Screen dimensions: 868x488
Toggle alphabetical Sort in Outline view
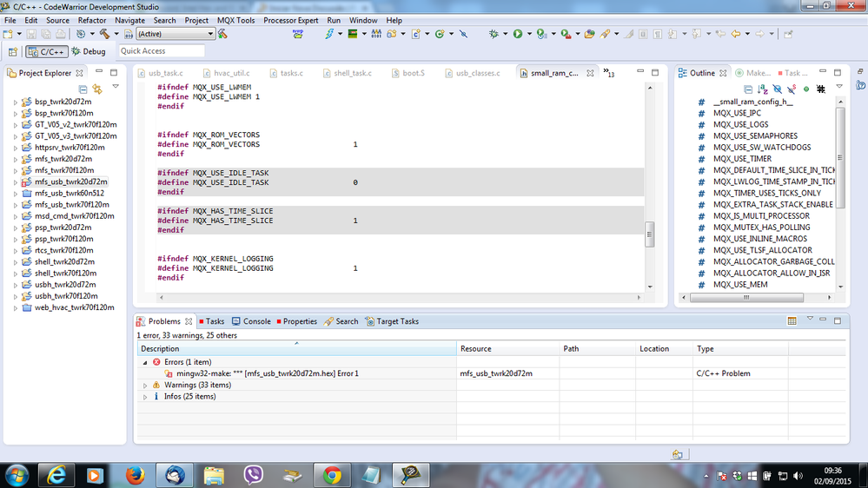click(763, 89)
